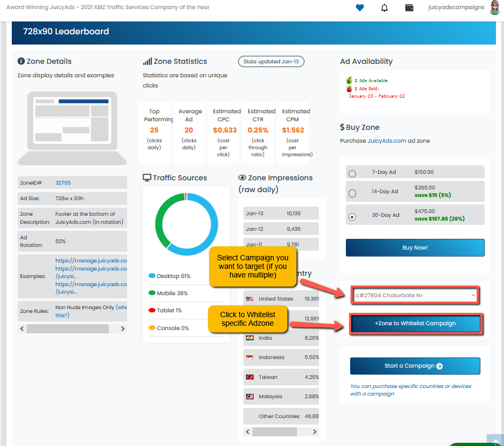The height and width of the screenshot is (446, 504).
Task: Click the Zone Details horizontal scrollbar track
Action: point(72,329)
